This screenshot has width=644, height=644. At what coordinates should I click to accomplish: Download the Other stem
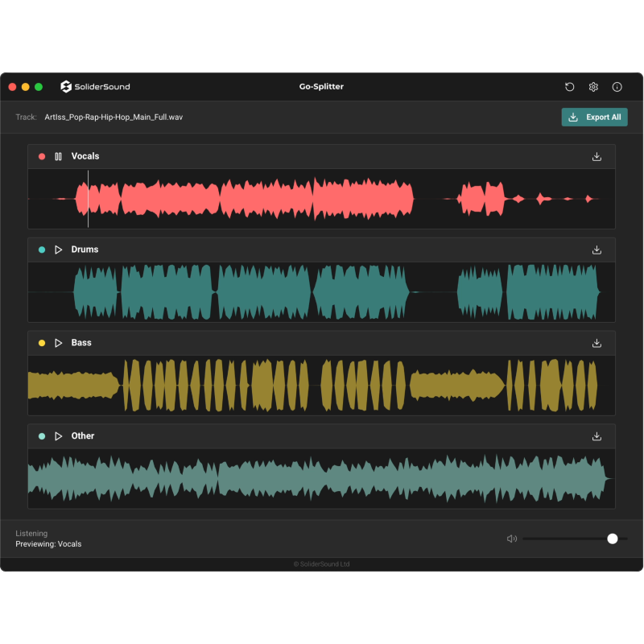click(x=597, y=436)
